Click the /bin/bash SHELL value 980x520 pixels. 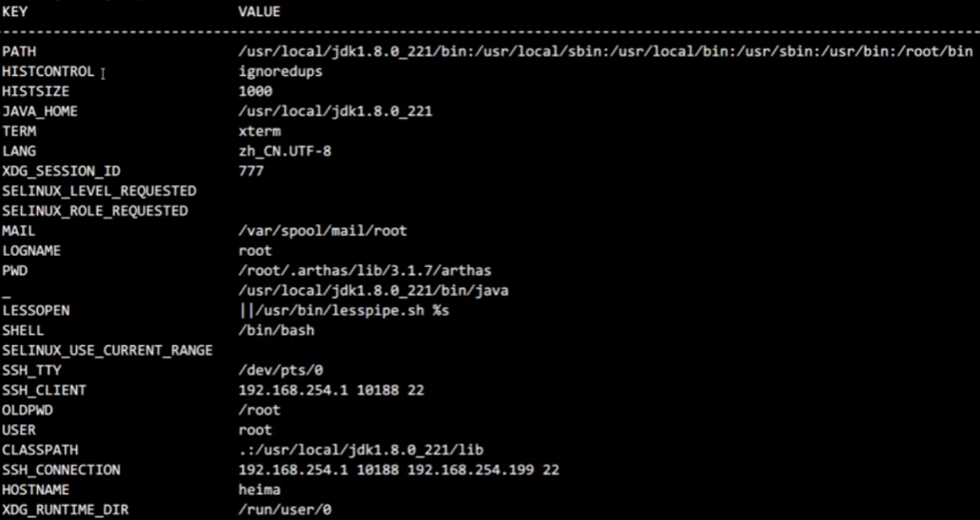[x=276, y=331]
